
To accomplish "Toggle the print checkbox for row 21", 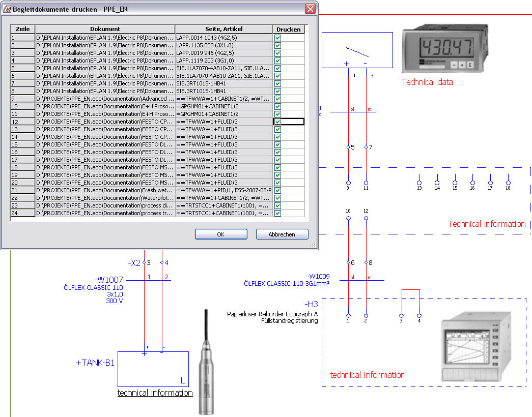I will [x=277, y=190].
